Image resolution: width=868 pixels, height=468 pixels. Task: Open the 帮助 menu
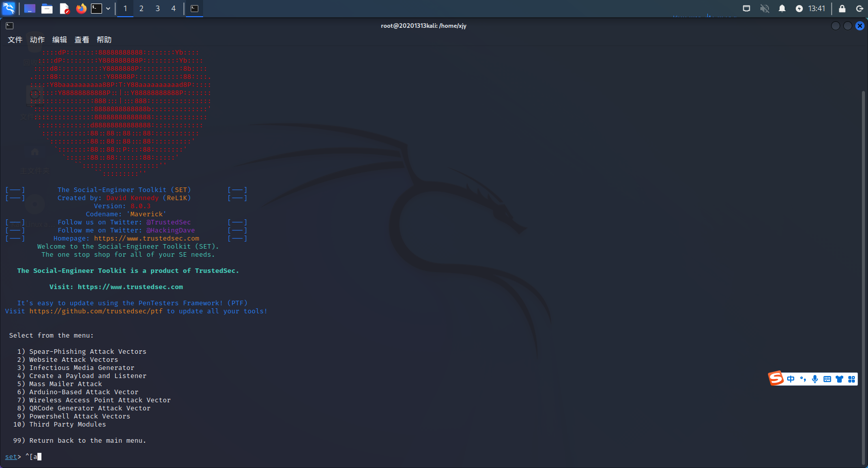[104, 40]
